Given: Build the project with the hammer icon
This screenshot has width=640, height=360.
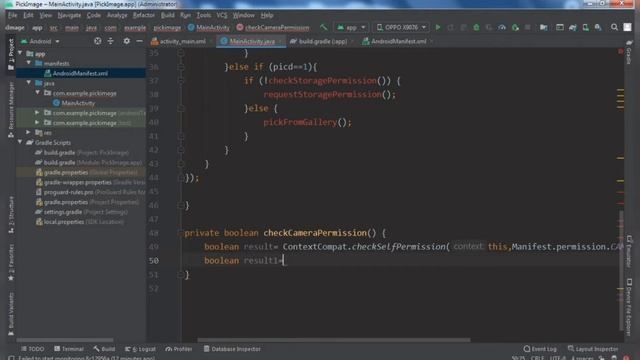Looking at the screenshot, I should point(324,27).
